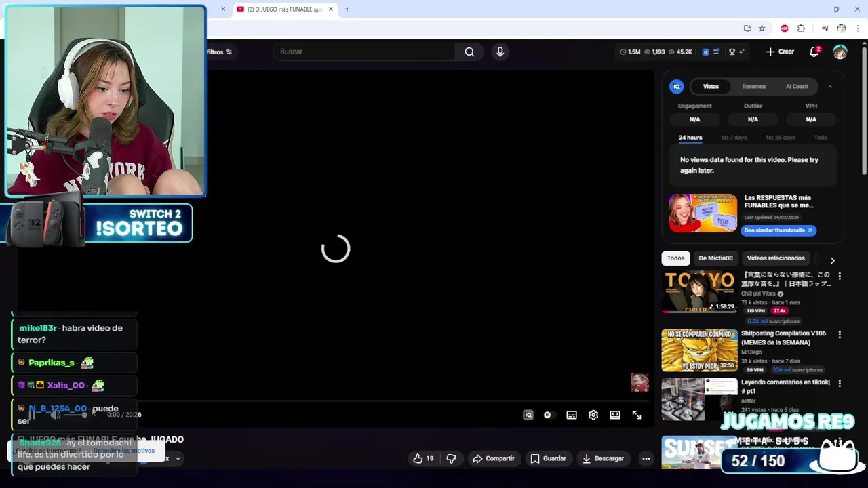Open Leyendo comentarios en tiktok video title
868x488 pixels.
[785, 386]
